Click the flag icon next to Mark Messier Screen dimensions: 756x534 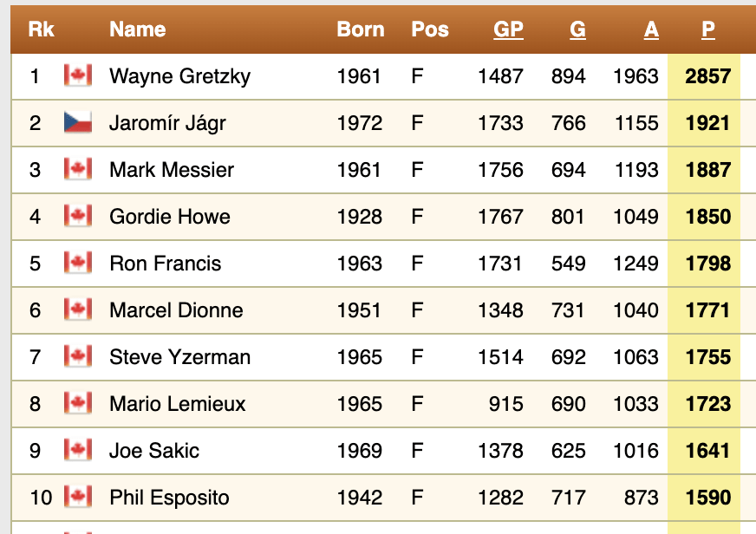click(x=78, y=170)
